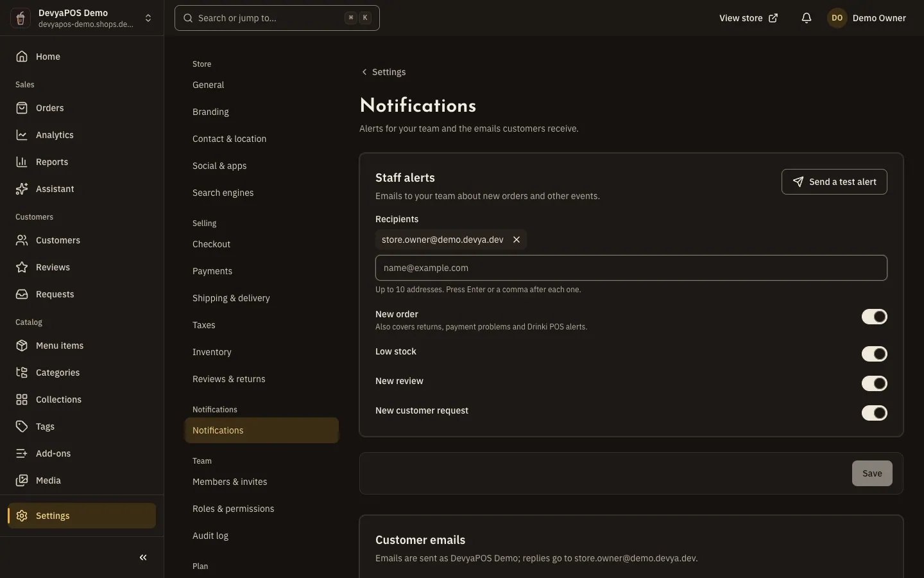Image resolution: width=924 pixels, height=578 pixels.
Task: Open notifications bell in top bar
Action: click(x=807, y=18)
